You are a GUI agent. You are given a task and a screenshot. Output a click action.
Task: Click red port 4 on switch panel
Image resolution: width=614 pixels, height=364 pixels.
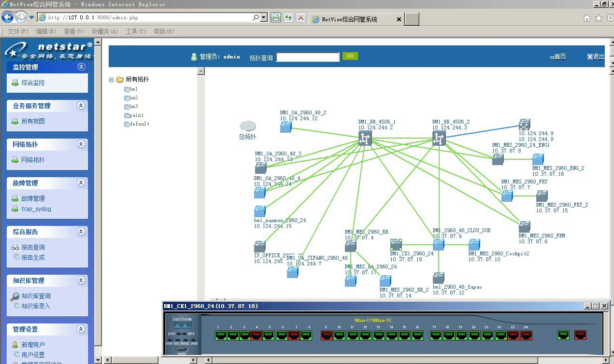[x=257, y=336]
